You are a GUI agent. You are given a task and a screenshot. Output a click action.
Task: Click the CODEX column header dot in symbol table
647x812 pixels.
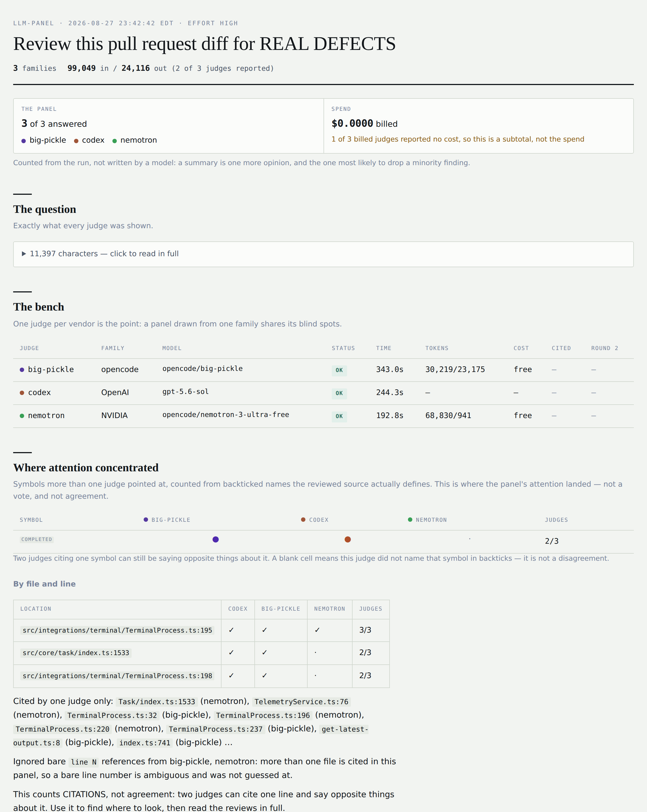[x=303, y=520]
